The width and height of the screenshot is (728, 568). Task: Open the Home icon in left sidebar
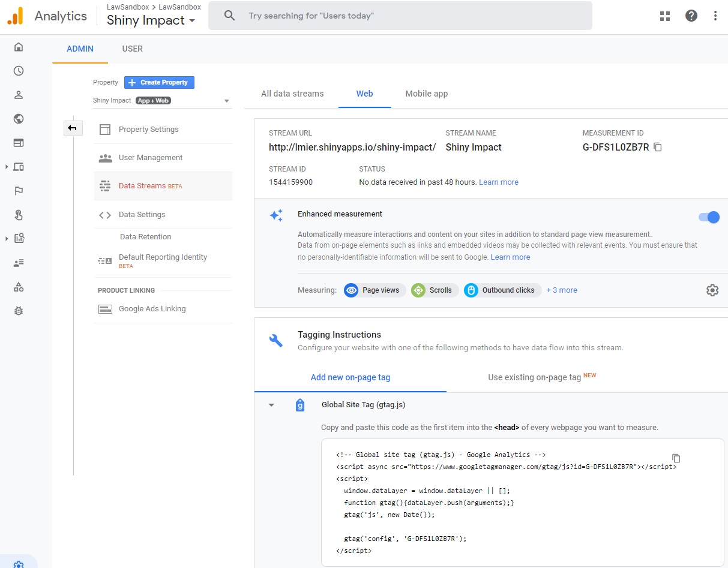coord(19,47)
